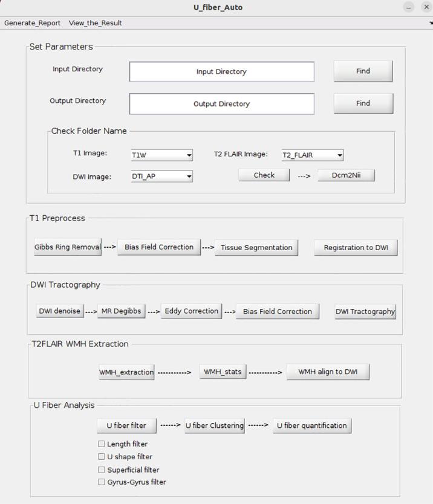
Task: Click Find button next to Output Directory
Action: pyautogui.click(x=363, y=103)
